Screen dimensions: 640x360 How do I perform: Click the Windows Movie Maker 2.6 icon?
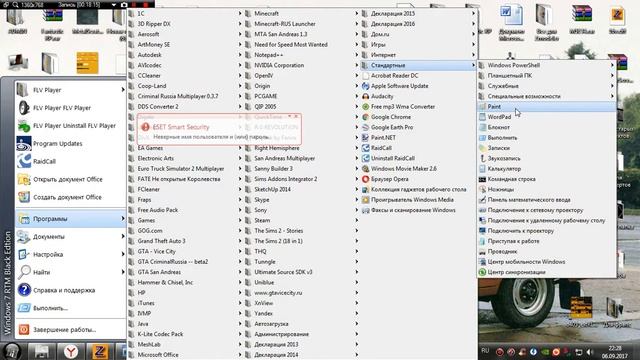[x=366, y=169]
